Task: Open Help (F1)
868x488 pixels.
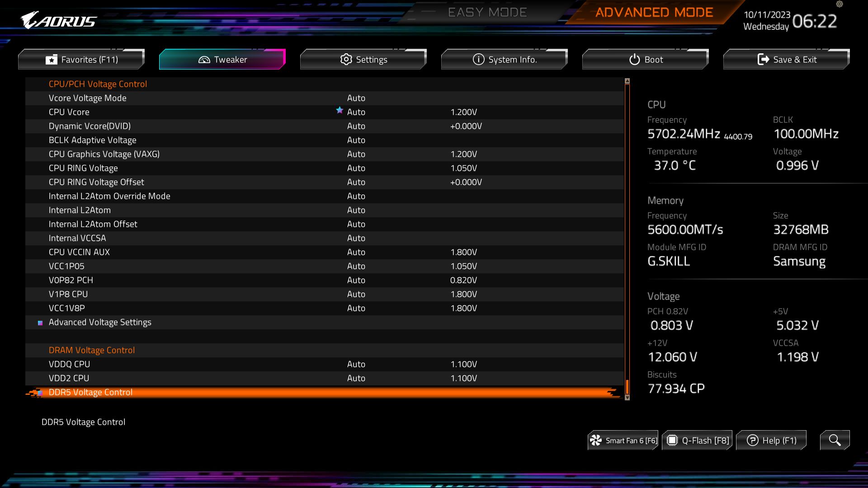Action: point(771,440)
